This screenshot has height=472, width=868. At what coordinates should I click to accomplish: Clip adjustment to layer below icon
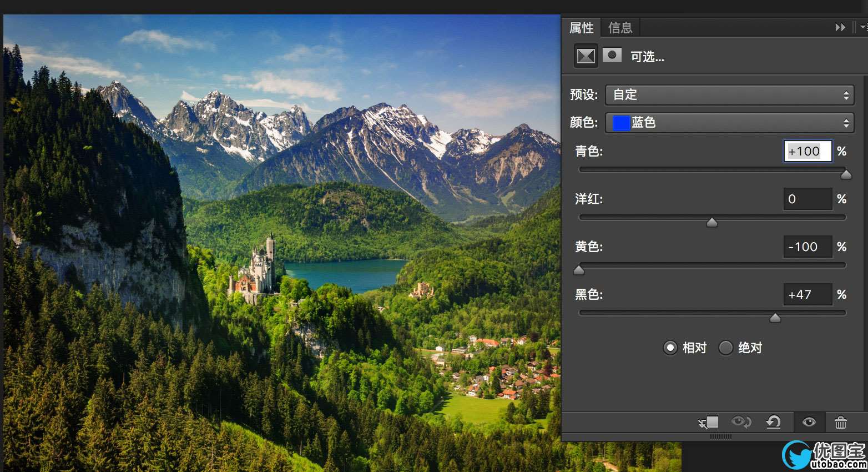(708, 423)
